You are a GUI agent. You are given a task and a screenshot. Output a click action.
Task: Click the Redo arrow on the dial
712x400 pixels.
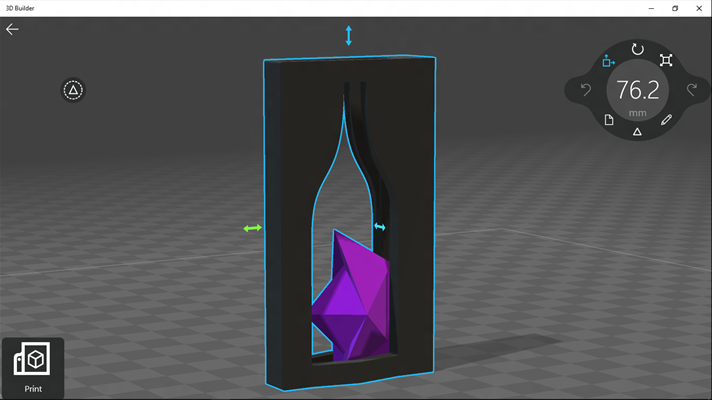point(692,90)
